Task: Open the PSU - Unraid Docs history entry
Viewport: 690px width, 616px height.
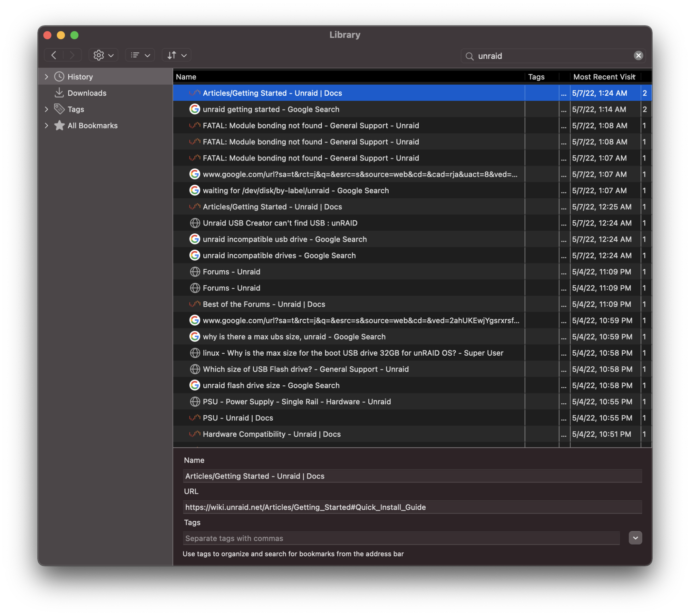Action: pyautogui.click(x=237, y=418)
